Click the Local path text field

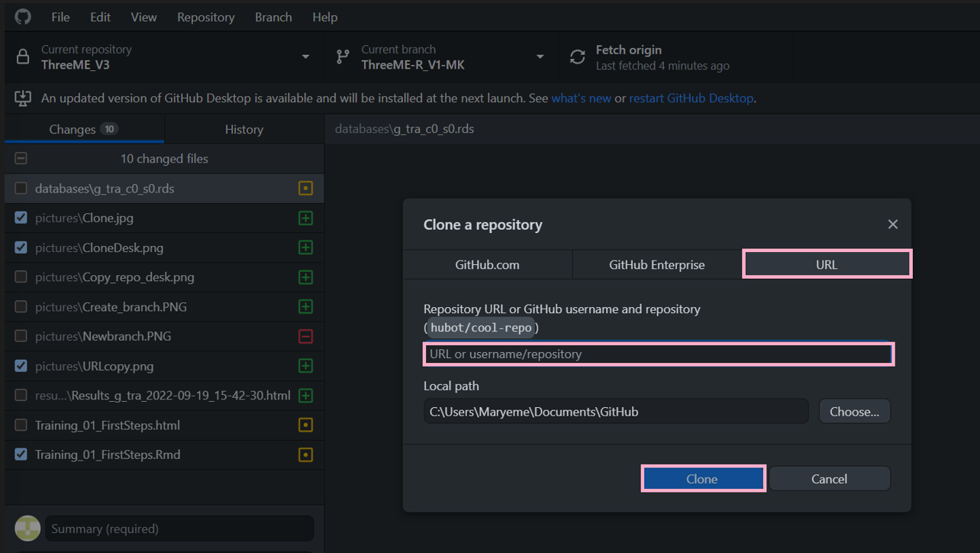click(x=616, y=411)
